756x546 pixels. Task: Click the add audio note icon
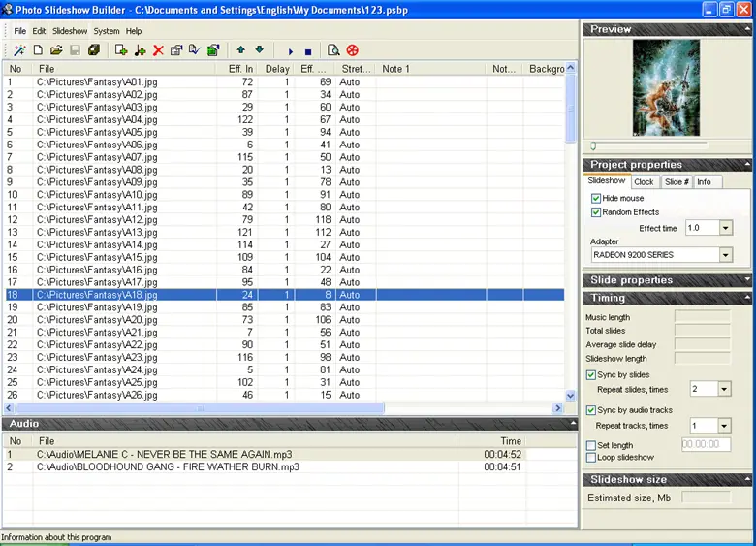coord(140,50)
